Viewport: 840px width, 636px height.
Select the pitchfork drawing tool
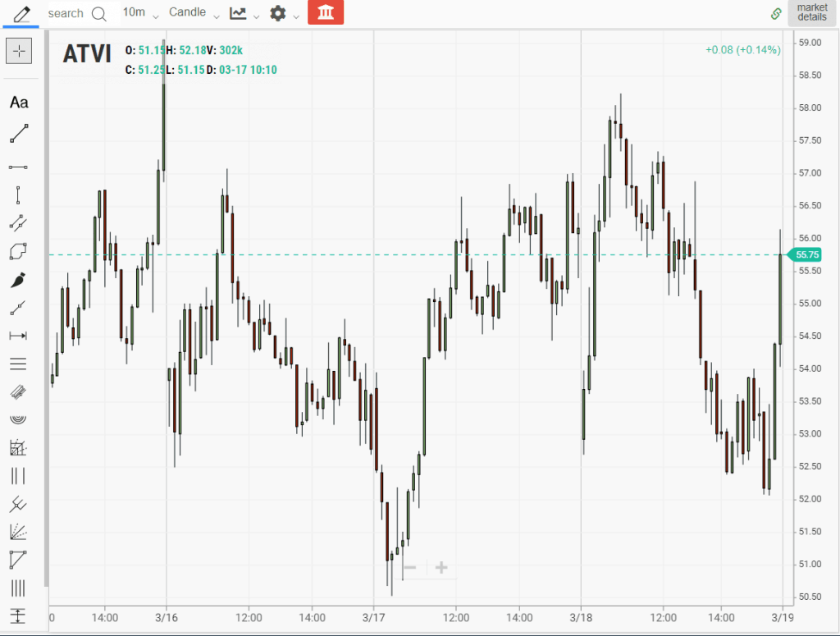coord(19,503)
